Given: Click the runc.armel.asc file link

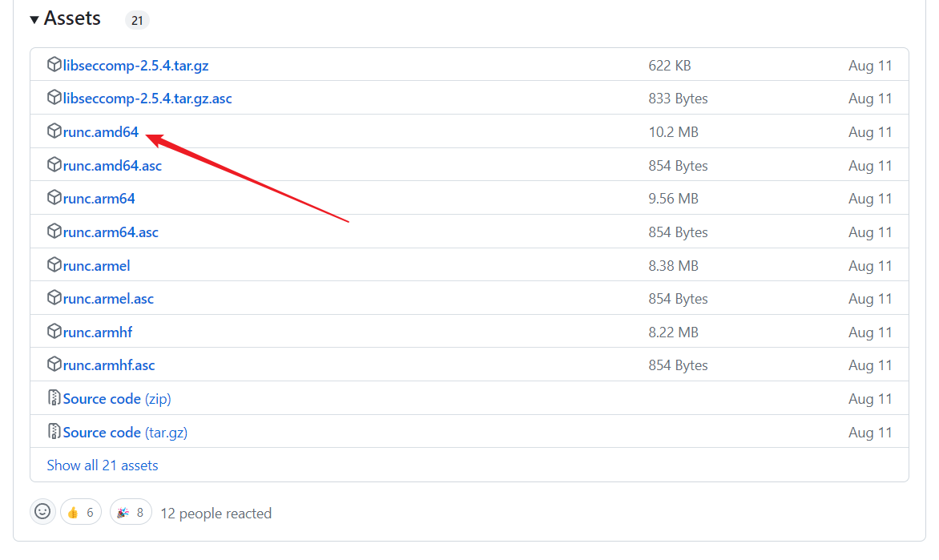Looking at the screenshot, I should tap(108, 299).
